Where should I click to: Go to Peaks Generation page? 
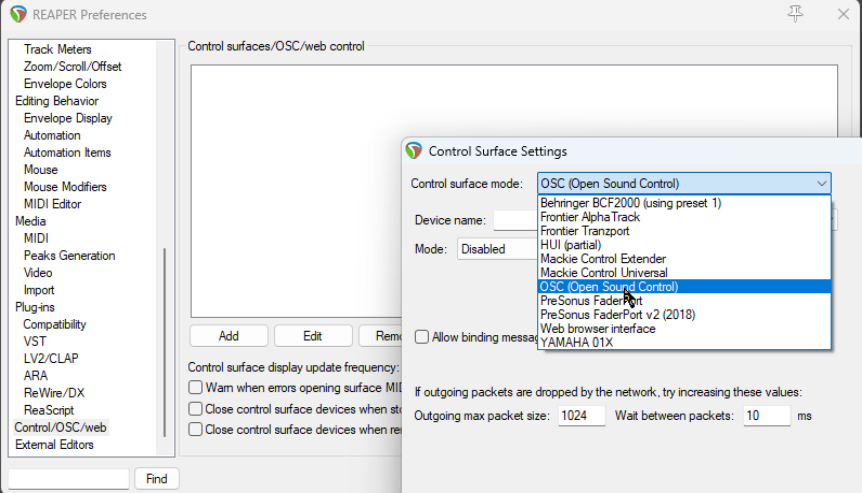(69, 256)
